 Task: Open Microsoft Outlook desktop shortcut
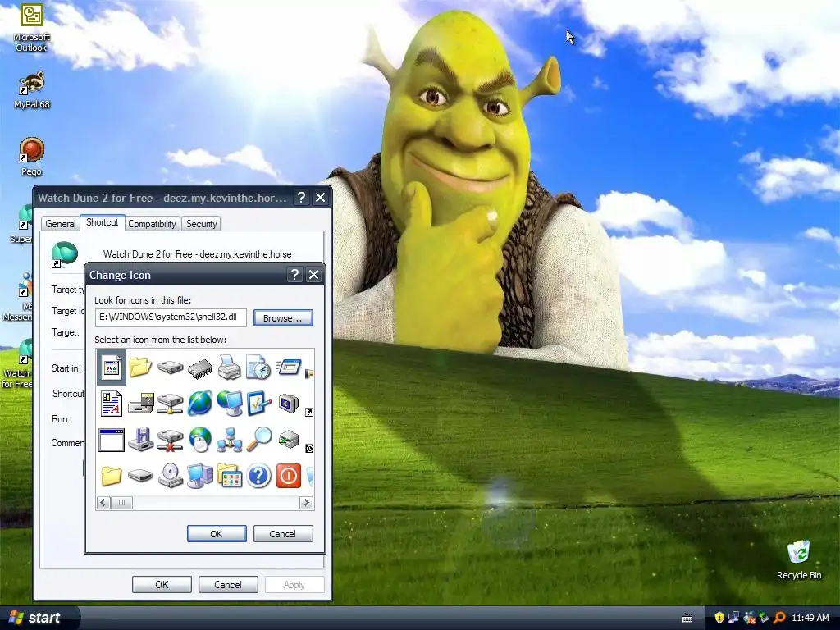(31, 28)
